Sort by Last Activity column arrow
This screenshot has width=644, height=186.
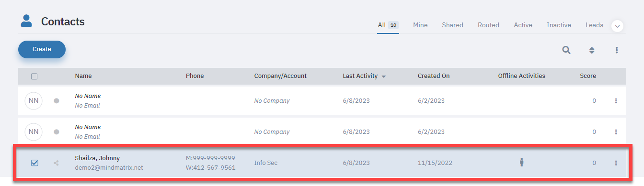tap(384, 77)
